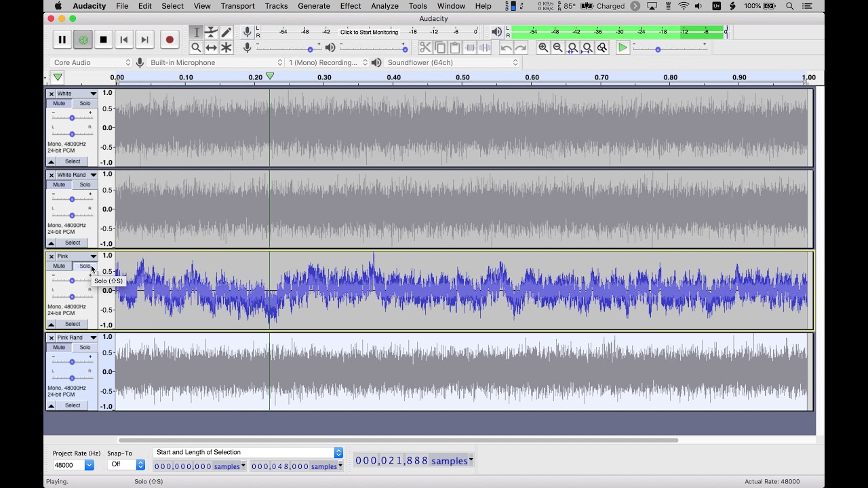This screenshot has height=488, width=868.
Task: Select the Multi-Tool asterisk
Action: (x=226, y=47)
